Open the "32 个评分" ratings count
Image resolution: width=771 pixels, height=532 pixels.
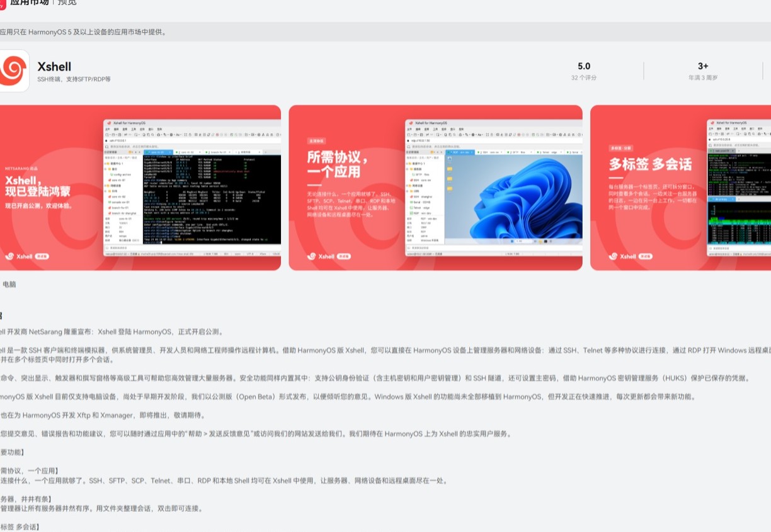[584, 77]
